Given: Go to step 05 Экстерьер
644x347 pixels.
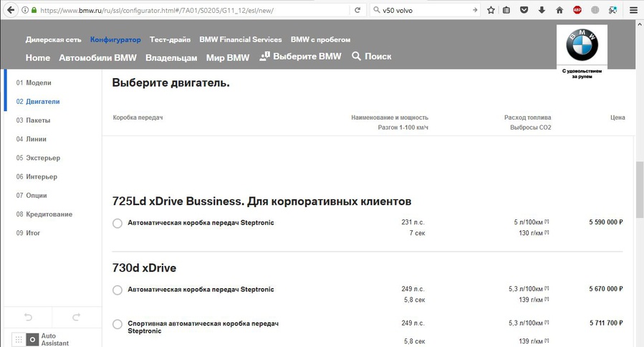Looking at the screenshot, I should [x=38, y=158].
